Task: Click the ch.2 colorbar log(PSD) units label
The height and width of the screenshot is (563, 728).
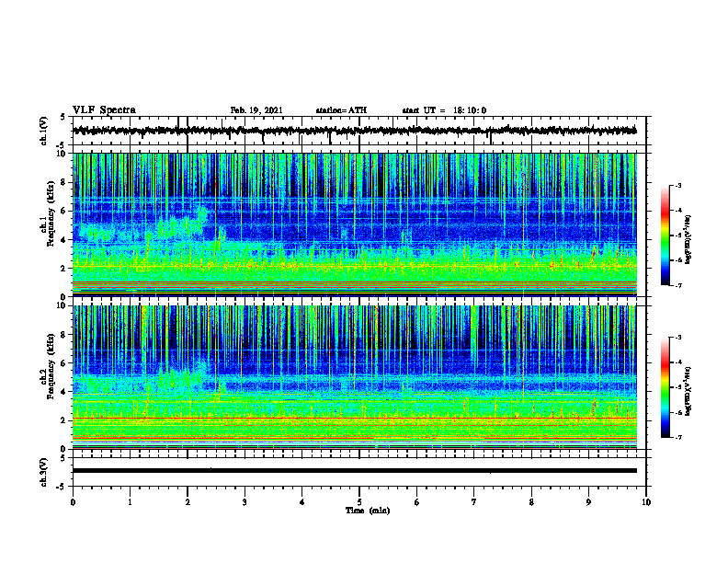Action: [688, 390]
